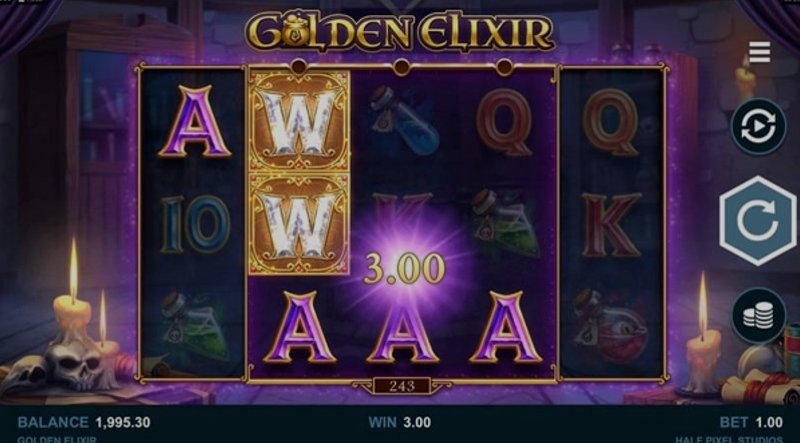800x443 pixels.
Task: Click the blue 10 symbol
Action: [x=195, y=225]
